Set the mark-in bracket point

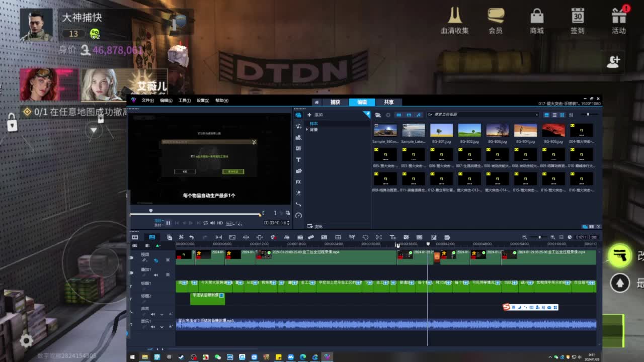pos(264,213)
